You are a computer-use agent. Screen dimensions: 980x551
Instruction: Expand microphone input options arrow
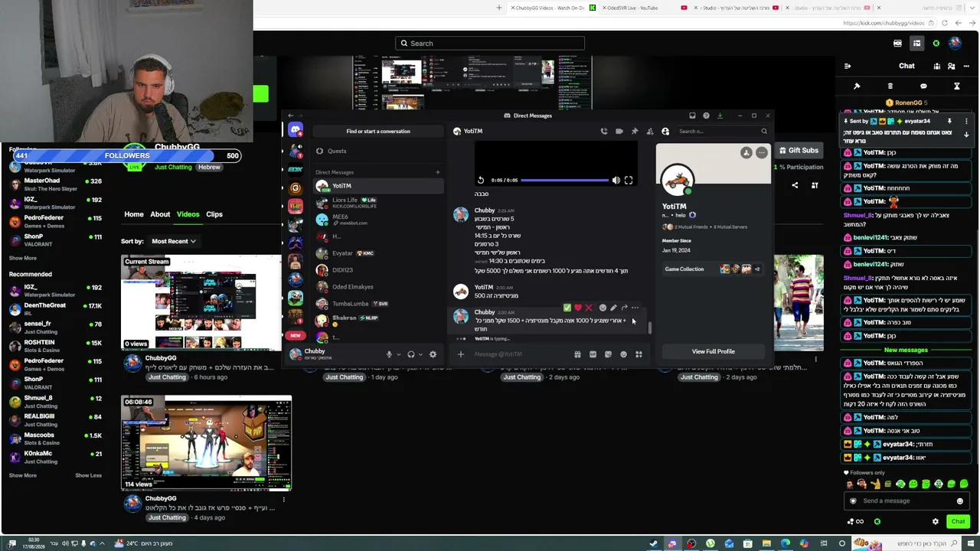click(x=398, y=354)
